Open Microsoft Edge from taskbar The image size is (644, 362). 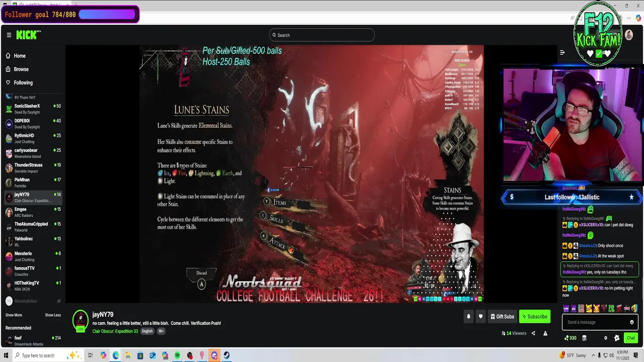116,355
